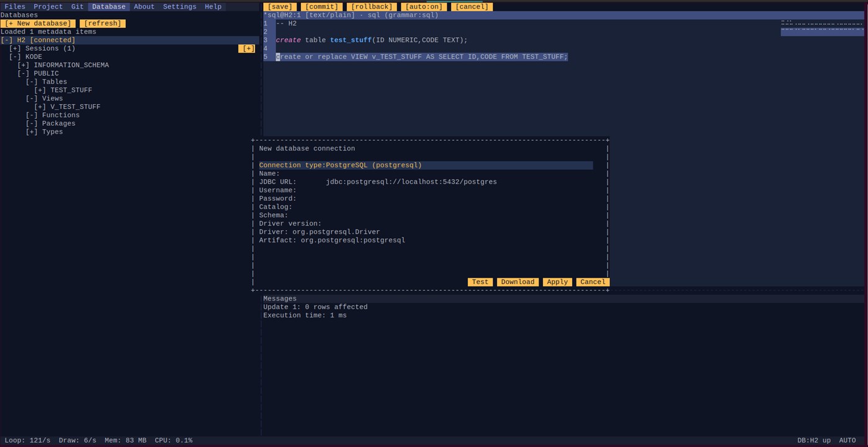
Task: Collapse the Tables node
Action: click(32, 82)
